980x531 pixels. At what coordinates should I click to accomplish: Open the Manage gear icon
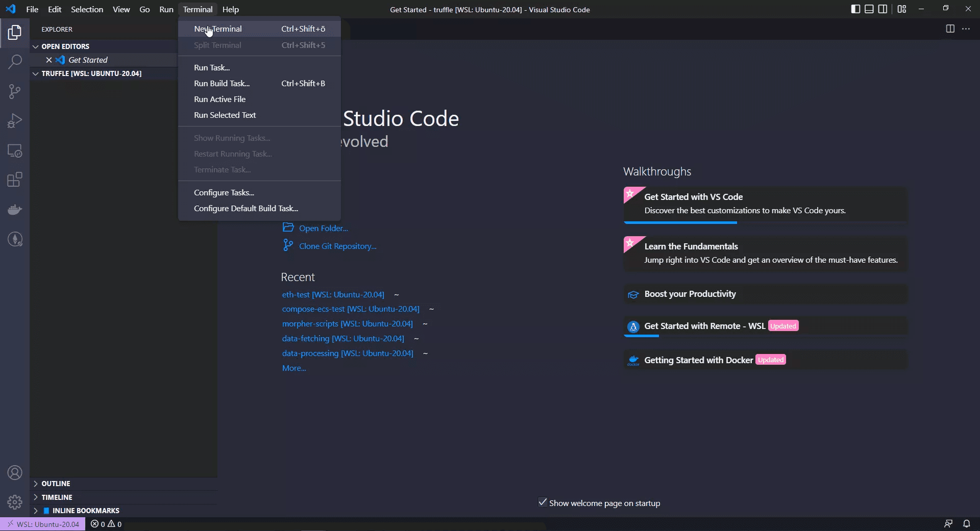pyautogui.click(x=15, y=502)
